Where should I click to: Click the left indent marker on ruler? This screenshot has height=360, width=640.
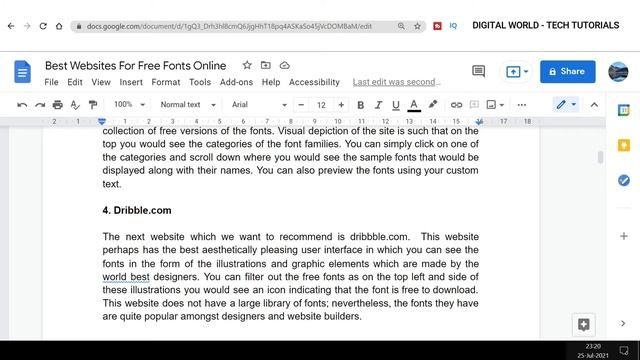coord(102,122)
